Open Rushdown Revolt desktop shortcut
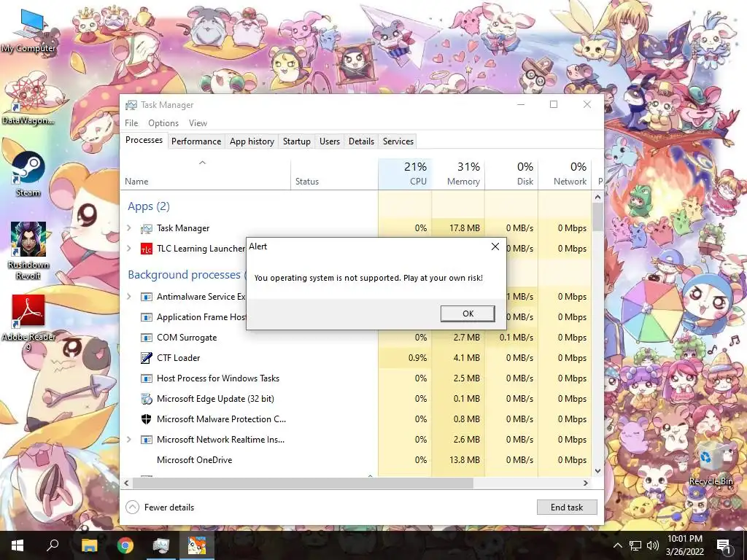The width and height of the screenshot is (747, 560). pyautogui.click(x=28, y=251)
